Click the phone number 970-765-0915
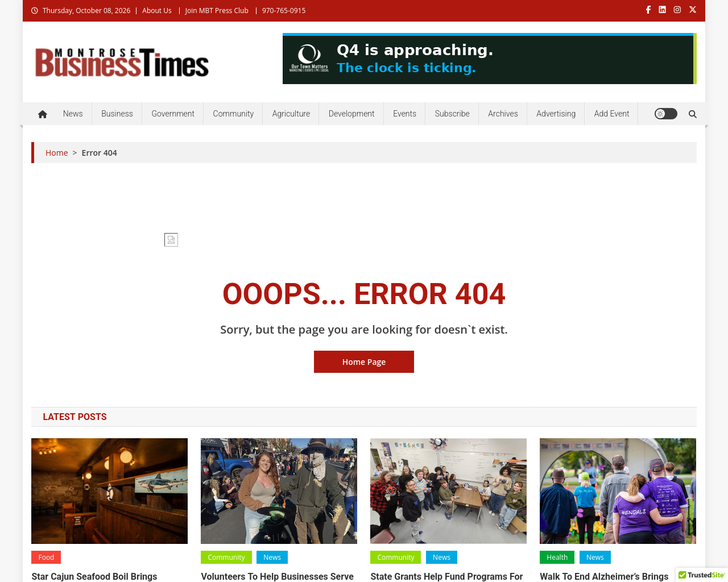Screen dimensions: 728x582 [x=284, y=10]
